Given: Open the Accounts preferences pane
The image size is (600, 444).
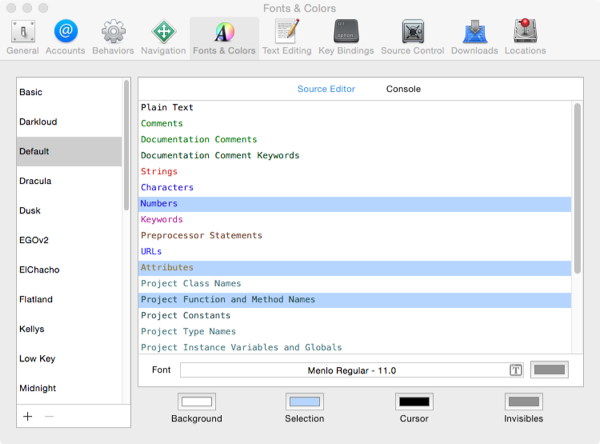Looking at the screenshot, I should coord(66,36).
